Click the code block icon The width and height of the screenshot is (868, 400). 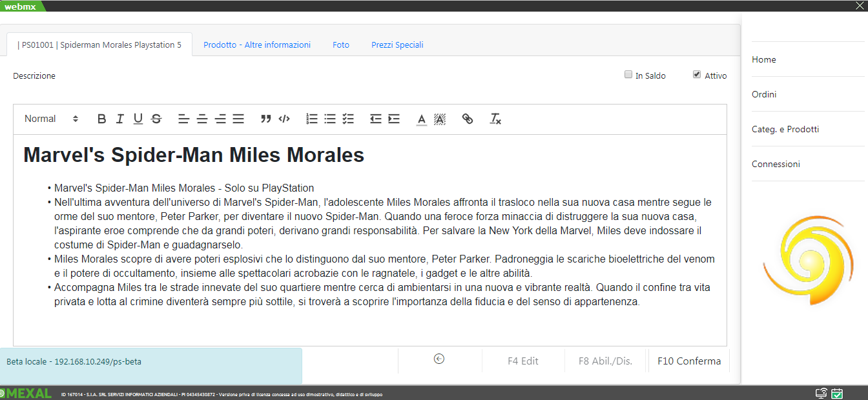tap(284, 119)
